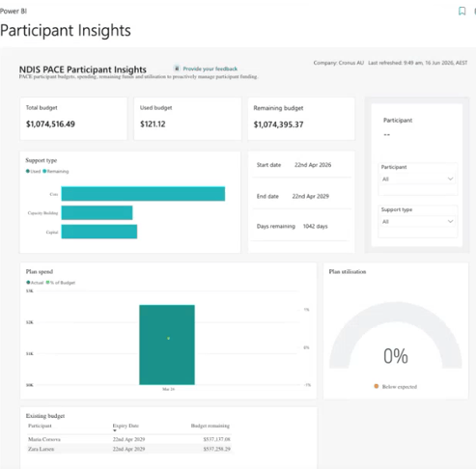Select the Maria Cordova row
The image size is (476, 469).
(129, 439)
